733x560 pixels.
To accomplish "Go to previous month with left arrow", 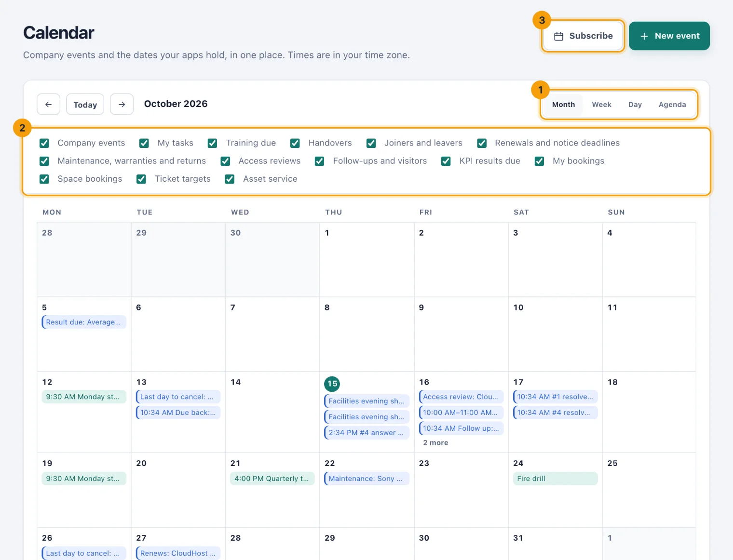I will 48,104.
